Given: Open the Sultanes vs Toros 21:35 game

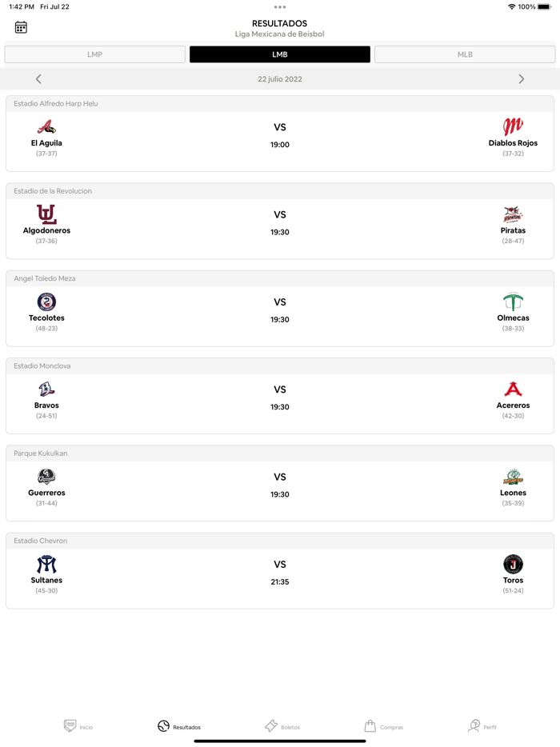Looking at the screenshot, I should 280,573.
